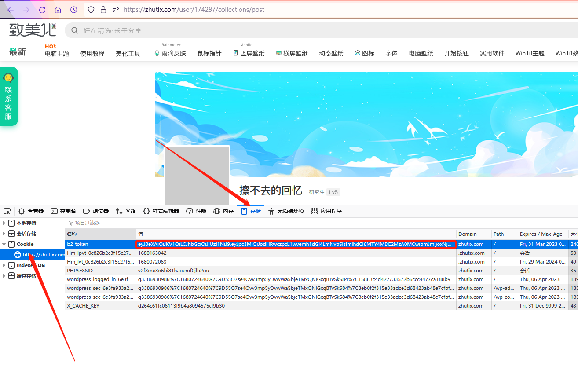The width and height of the screenshot is (578, 392).
Task: Click the 项目过滤器 filter input field
Action: [264, 223]
